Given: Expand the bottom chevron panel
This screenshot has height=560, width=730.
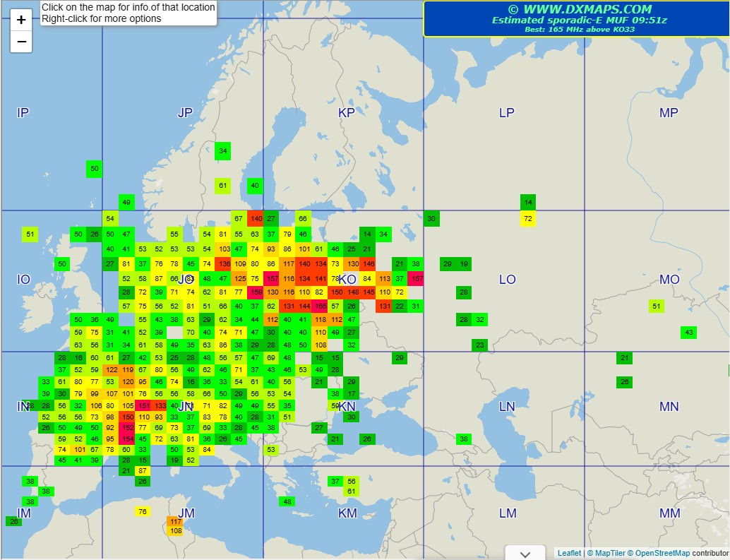Looking at the screenshot, I should coord(525,553).
